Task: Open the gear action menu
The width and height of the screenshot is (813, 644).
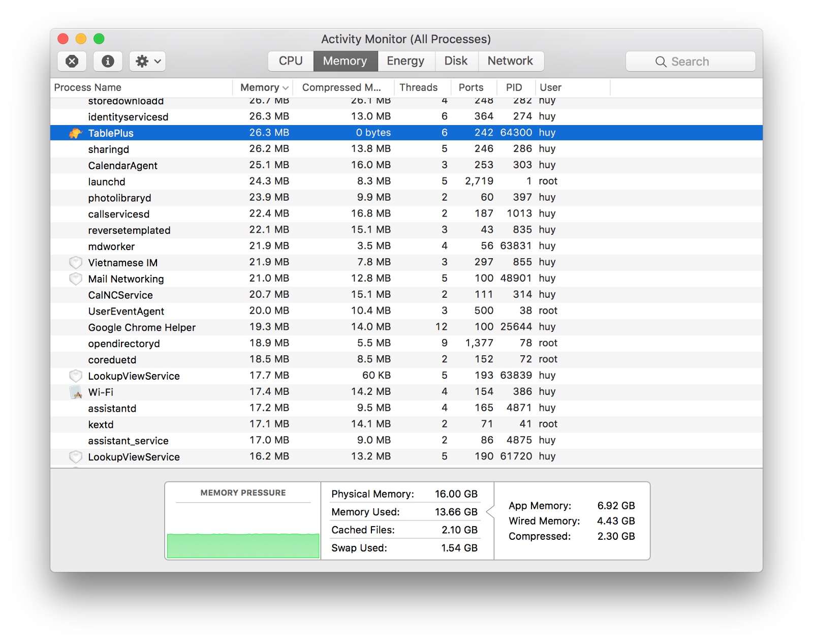Action: coord(147,62)
